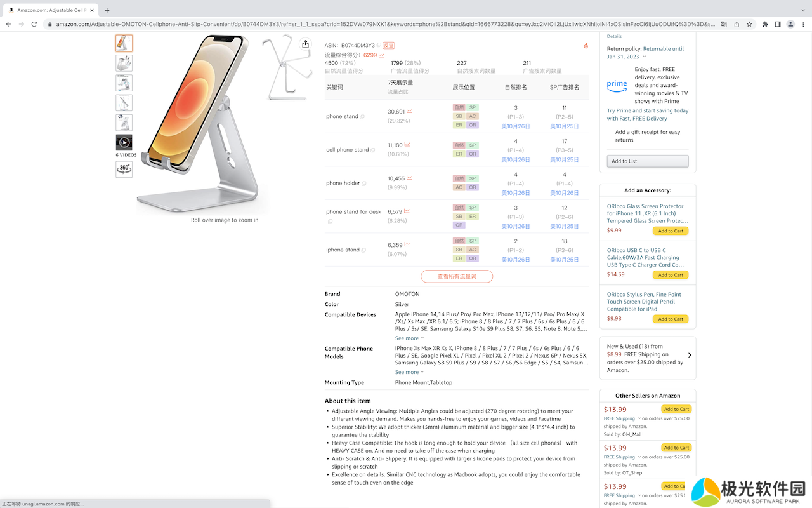Open the 360° view icon
The height and width of the screenshot is (508, 812).
click(124, 169)
